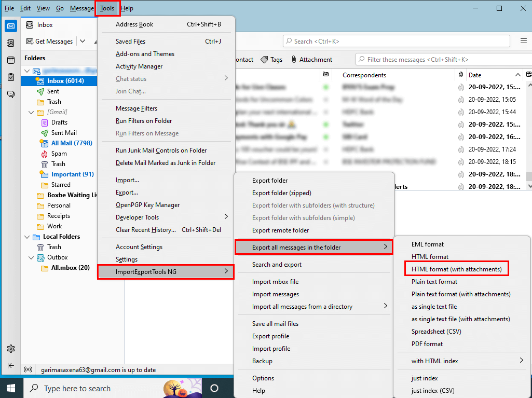Viewport: 532px width, 398px height.
Task: Open the All Mail (7798) folder
Action: tap(71, 143)
